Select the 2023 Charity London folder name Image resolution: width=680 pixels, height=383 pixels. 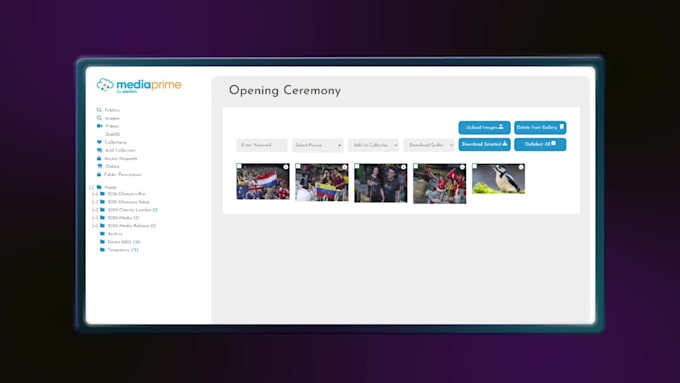click(x=129, y=210)
